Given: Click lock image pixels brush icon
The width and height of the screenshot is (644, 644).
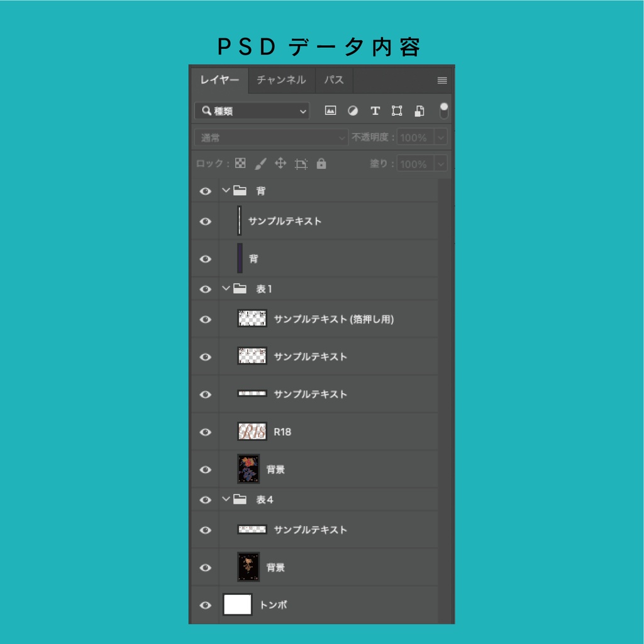Looking at the screenshot, I should pyautogui.click(x=260, y=164).
